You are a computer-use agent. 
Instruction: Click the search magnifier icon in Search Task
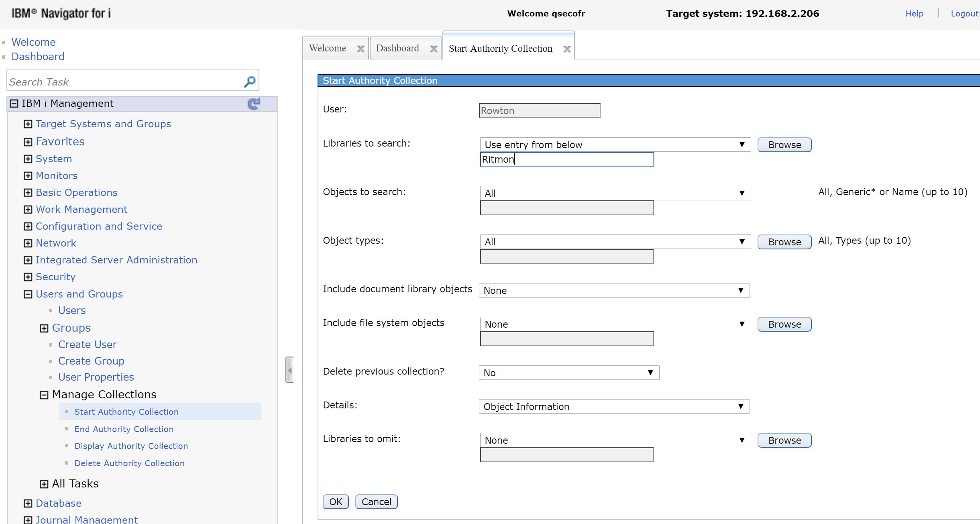[249, 82]
